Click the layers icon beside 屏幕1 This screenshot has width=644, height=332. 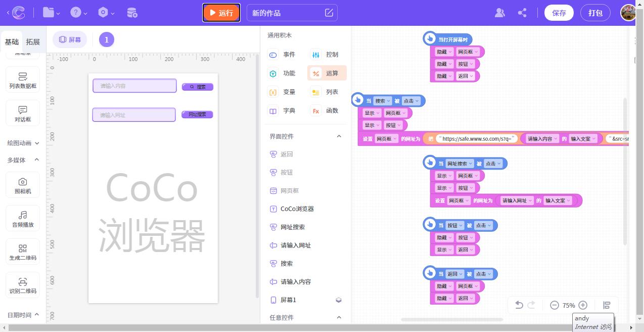coord(339,300)
